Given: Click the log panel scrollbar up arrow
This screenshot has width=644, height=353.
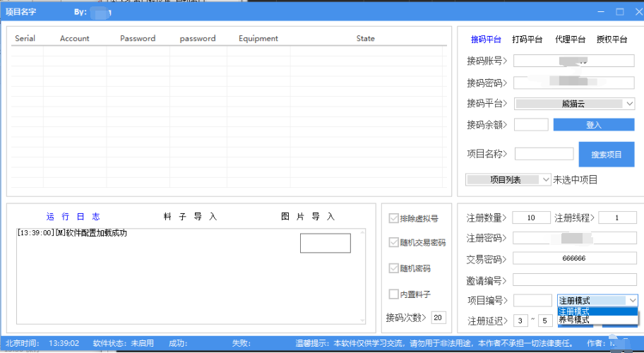Looking at the screenshot, I should click(362, 232).
